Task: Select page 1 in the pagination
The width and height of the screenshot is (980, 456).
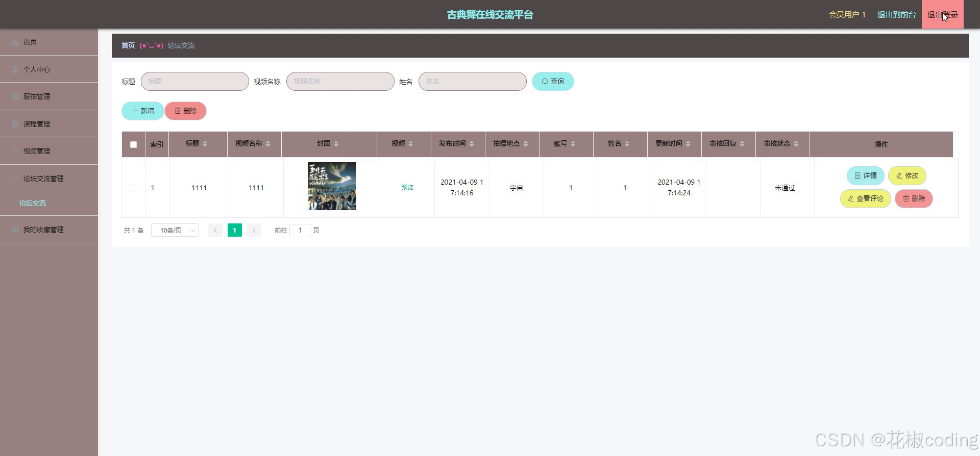Action: pos(234,231)
